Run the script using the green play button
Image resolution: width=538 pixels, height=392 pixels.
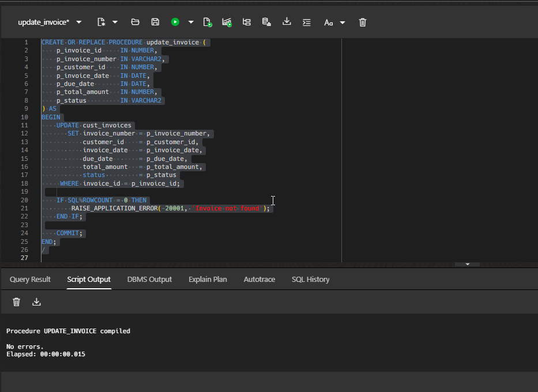pyautogui.click(x=175, y=22)
